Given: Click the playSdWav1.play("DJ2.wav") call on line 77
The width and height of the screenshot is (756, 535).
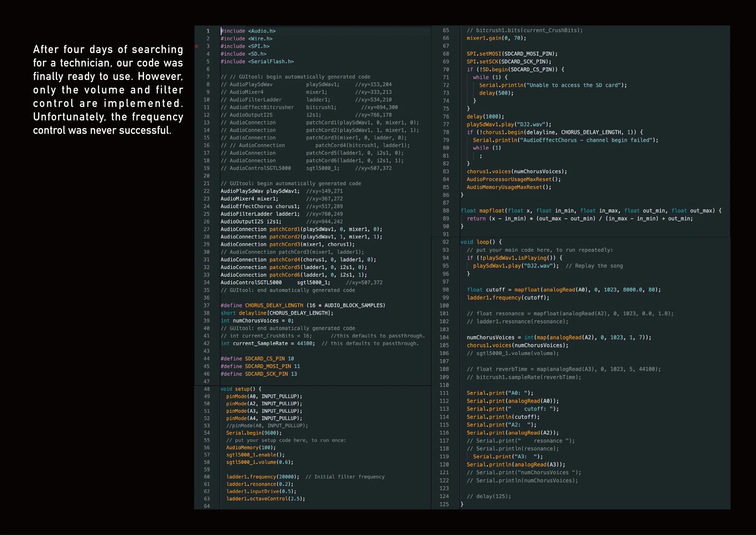Looking at the screenshot, I should tap(508, 125).
